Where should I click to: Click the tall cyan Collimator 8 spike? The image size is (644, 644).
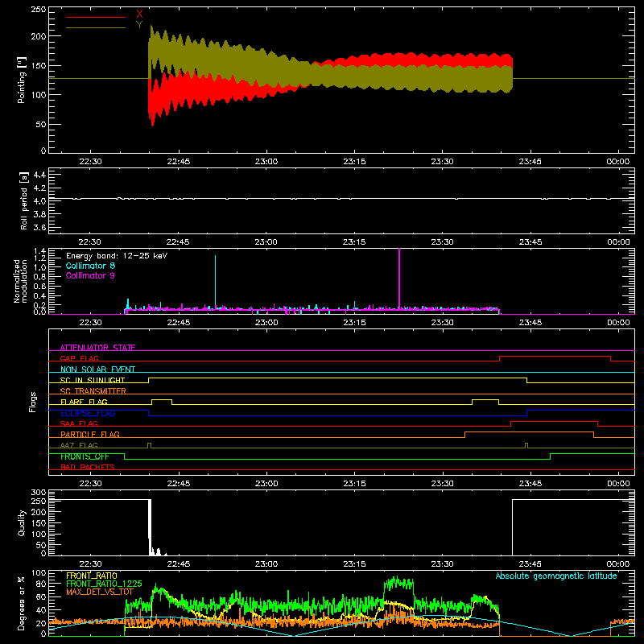point(215,281)
